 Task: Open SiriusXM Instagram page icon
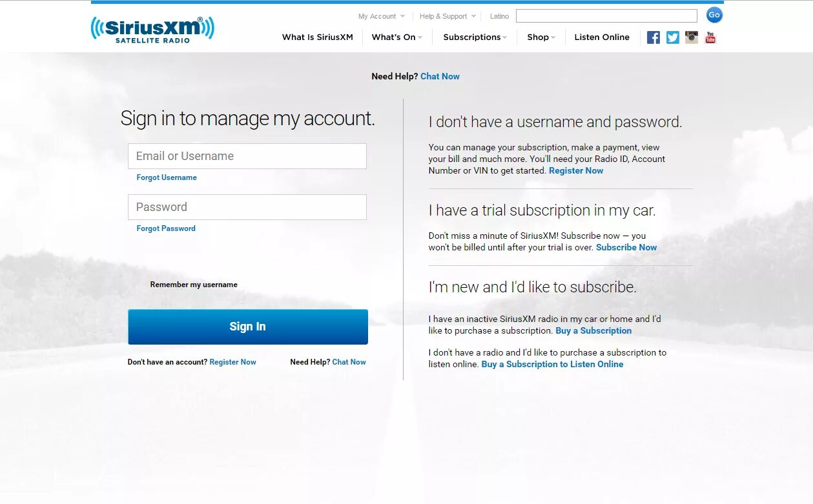point(692,37)
